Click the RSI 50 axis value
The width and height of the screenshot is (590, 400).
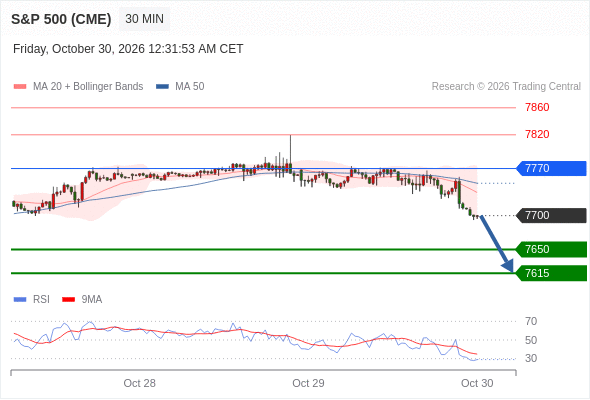(531, 340)
